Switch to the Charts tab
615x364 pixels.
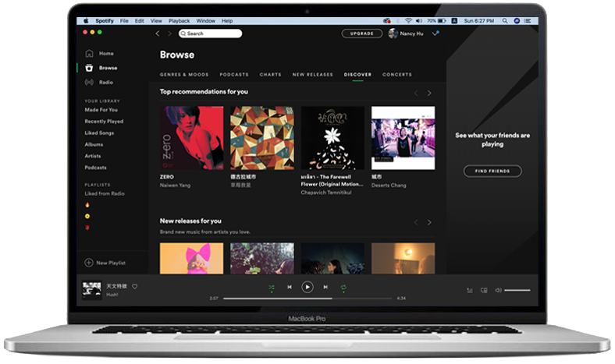pyautogui.click(x=270, y=75)
